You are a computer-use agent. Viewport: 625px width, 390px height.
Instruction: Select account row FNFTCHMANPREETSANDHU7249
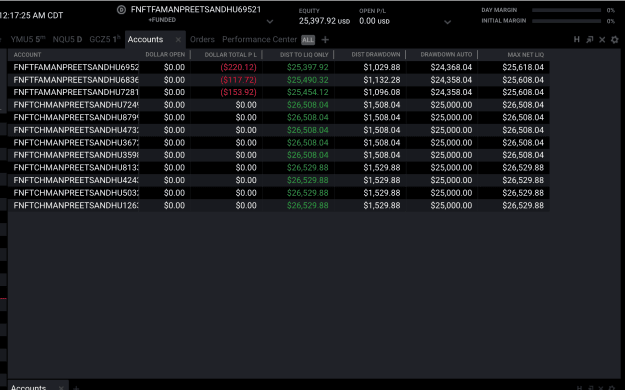tap(279, 105)
